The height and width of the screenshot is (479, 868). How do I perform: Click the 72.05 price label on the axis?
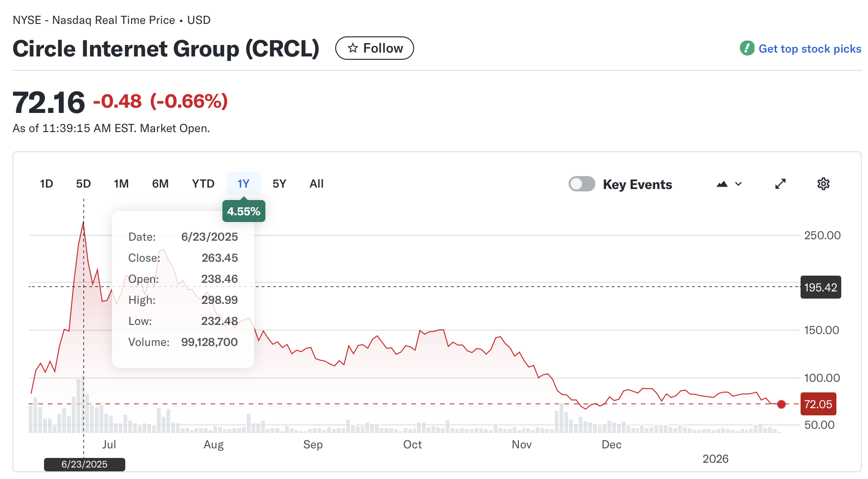pyautogui.click(x=818, y=404)
